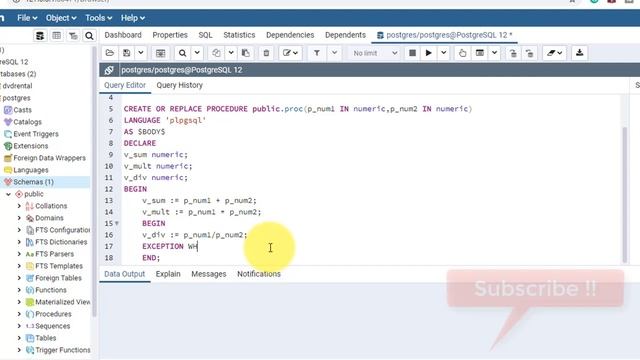Open the filter options dropdown arrow
Image resolution: width=640 pixels, height=360 pixels.
pyautogui.click(x=334, y=53)
